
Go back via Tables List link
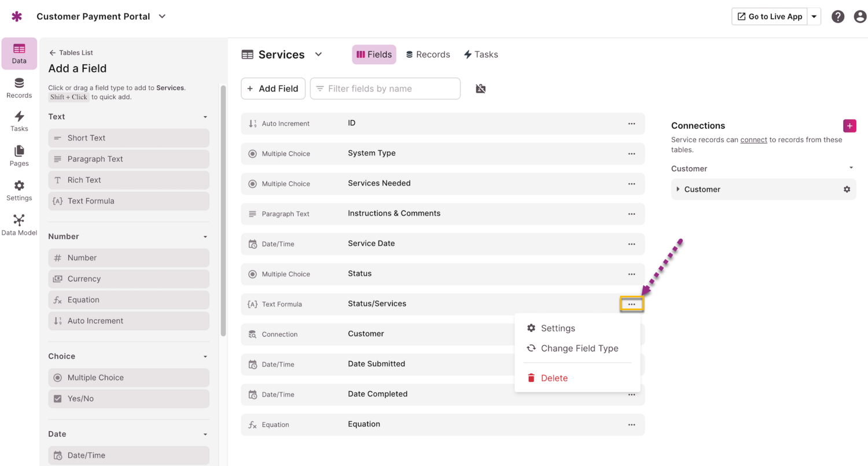pos(71,53)
